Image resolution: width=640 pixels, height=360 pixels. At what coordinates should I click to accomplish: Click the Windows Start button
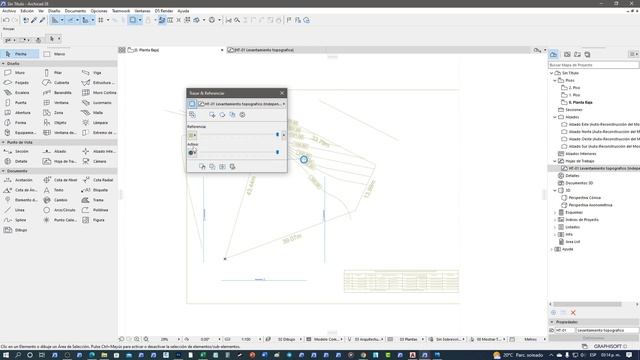[x=6, y=355]
